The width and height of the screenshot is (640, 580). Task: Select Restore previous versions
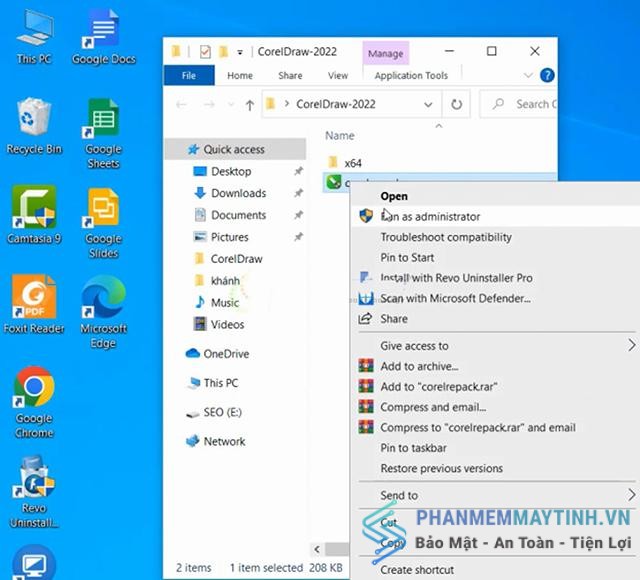pyautogui.click(x=442, y=468)
